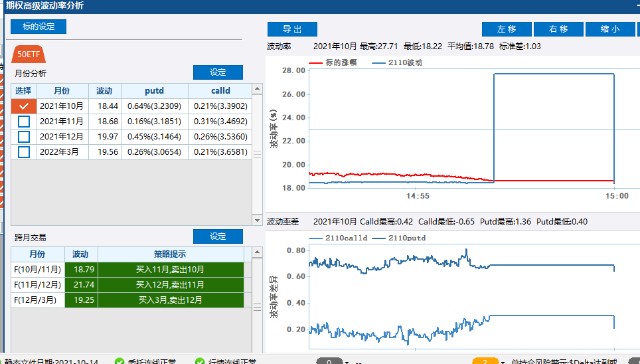Check the 2021年12月 row checkbox
This screenshot has width=640, height=364.
pyautogui.click(x=24, y=137)
